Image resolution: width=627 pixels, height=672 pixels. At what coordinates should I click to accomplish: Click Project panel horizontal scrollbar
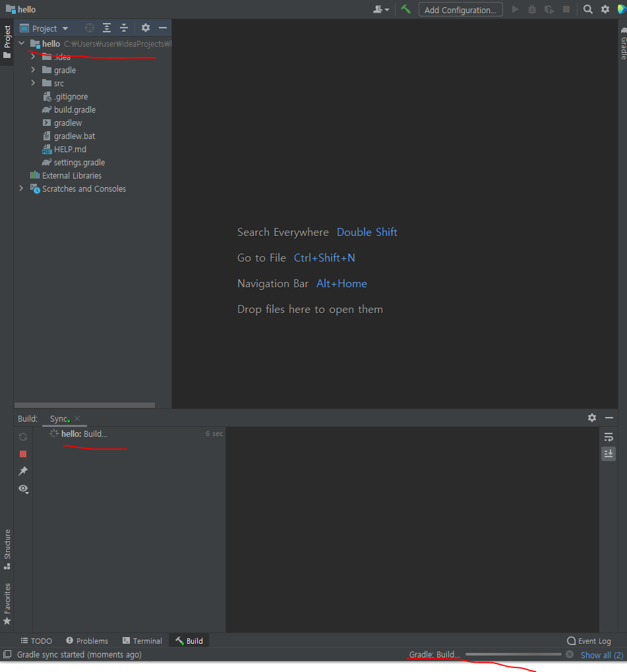click(84, 405)
